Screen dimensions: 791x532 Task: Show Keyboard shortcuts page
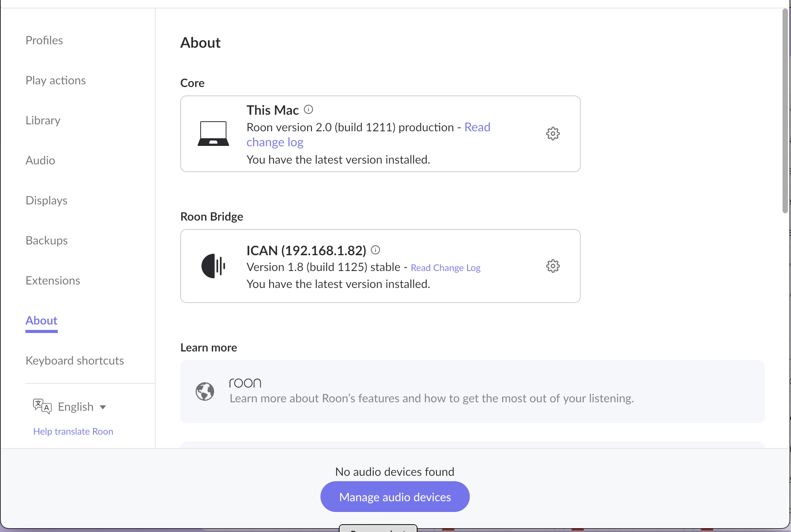pos(75,361)
